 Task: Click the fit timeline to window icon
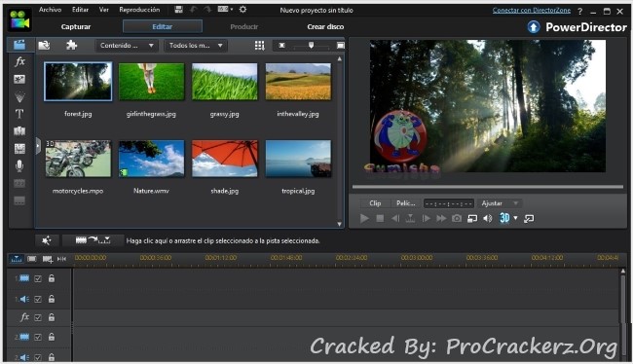(61, 259)
